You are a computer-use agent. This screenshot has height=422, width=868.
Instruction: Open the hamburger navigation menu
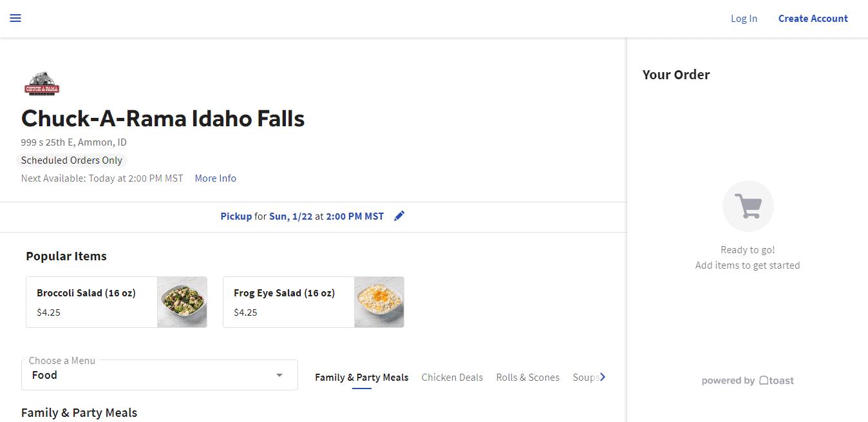point(15,18)
